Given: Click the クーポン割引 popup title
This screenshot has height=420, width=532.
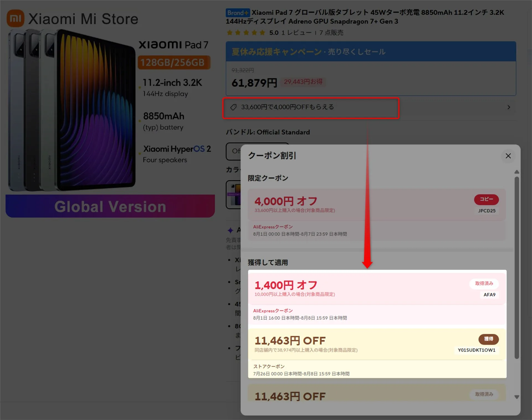Looking at the screenshot, I should pyautogui.click(x=272, y=156).
